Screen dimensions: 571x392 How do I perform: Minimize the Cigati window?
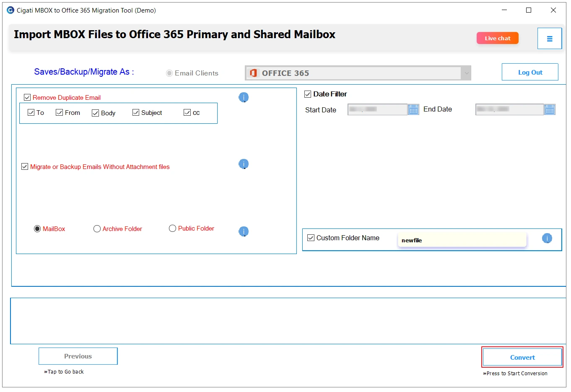click(504, 10)
